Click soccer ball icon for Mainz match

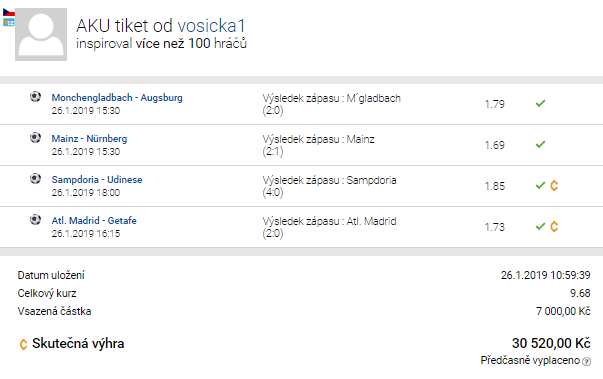[x=35, y=138]
